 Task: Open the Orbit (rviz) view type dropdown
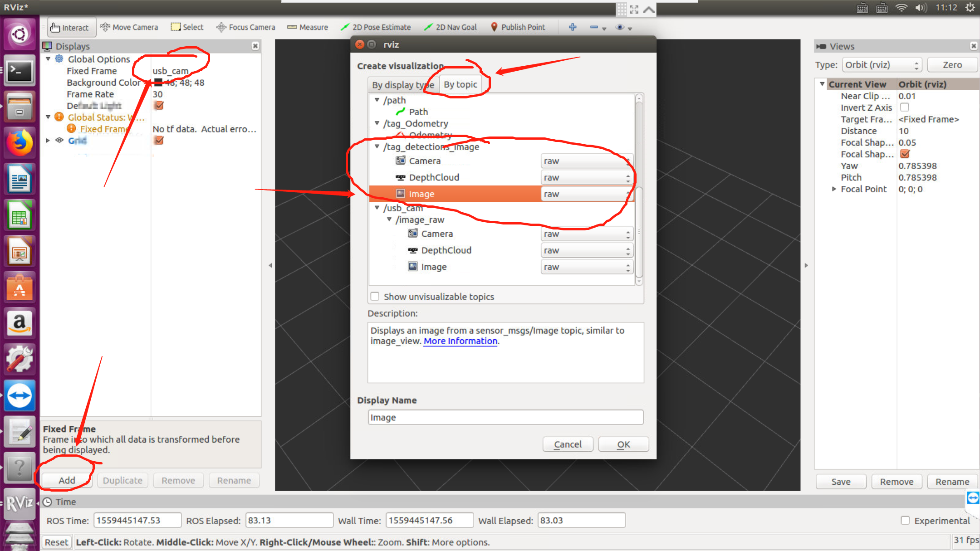(x=882, y=65)
